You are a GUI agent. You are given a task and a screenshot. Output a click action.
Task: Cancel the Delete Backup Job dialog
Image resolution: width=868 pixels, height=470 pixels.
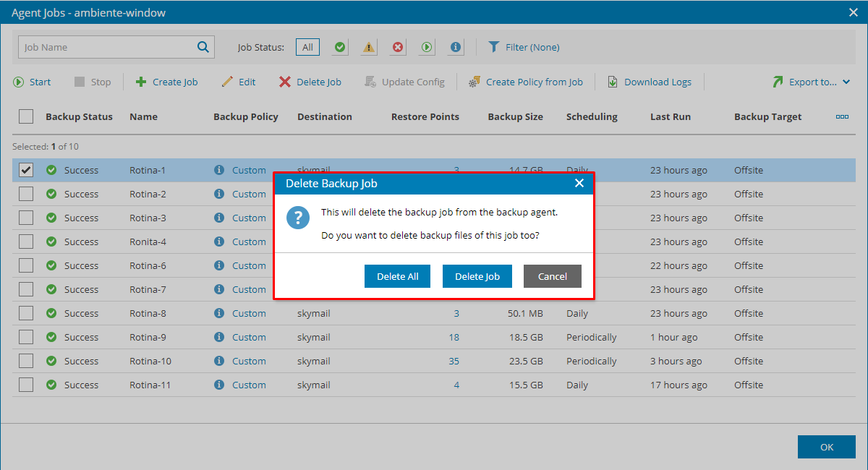click(553, 276)
